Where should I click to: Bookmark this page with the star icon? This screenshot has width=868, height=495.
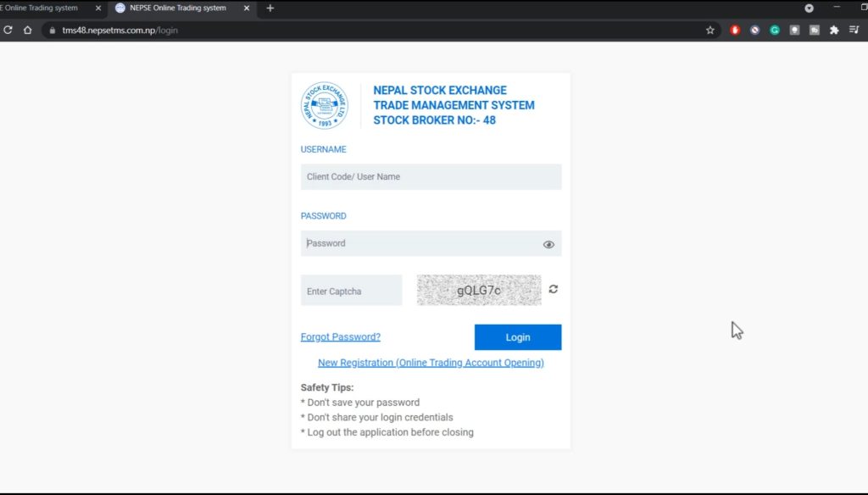710,31
